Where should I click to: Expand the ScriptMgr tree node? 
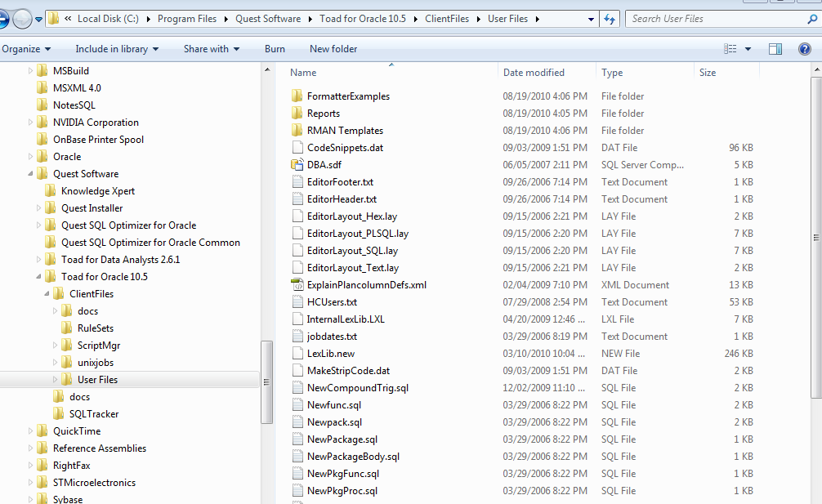(55, 346)
